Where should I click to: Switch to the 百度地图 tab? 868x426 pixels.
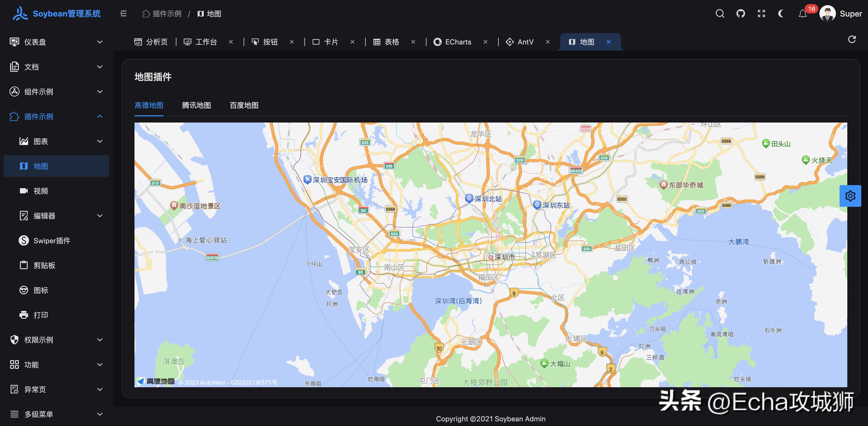[244, 105]
